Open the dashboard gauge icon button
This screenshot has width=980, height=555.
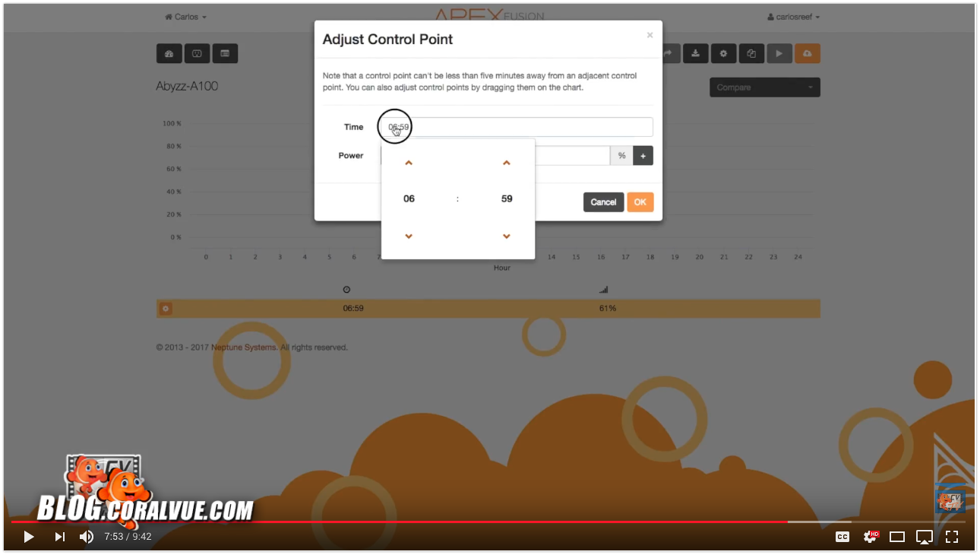pos(169,53)
